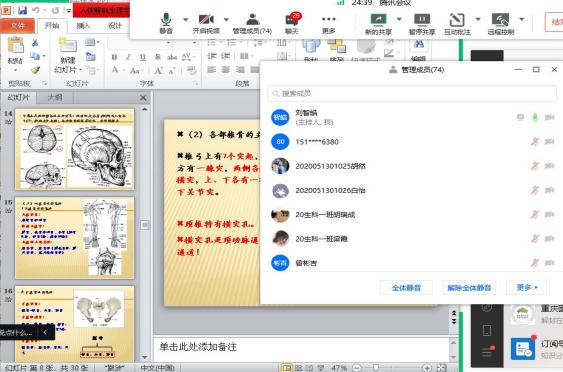Close the slide thumbnail pane
This screenshot has width=563, height=372.
(143, 98)
